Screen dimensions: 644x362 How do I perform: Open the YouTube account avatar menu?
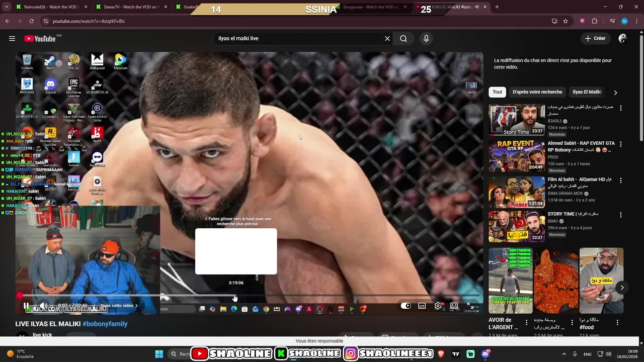623,39
